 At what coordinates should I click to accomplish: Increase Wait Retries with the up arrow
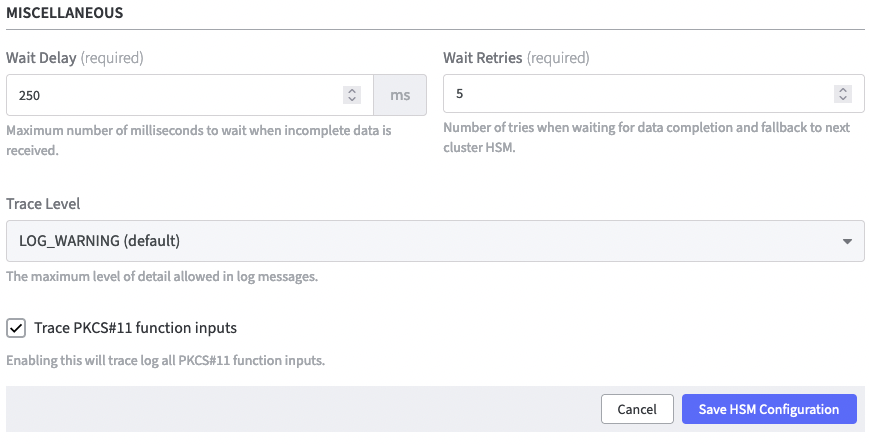(842, 89)
